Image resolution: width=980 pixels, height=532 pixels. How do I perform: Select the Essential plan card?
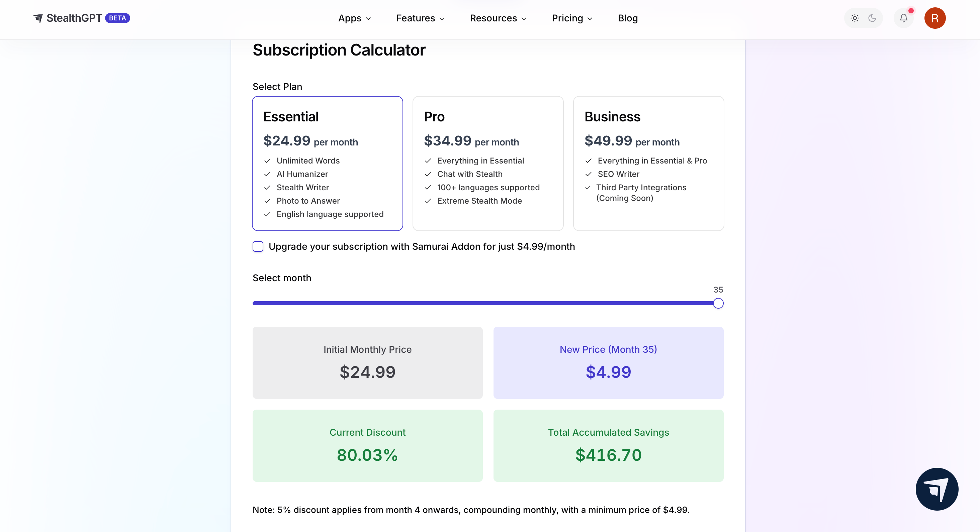327,163
